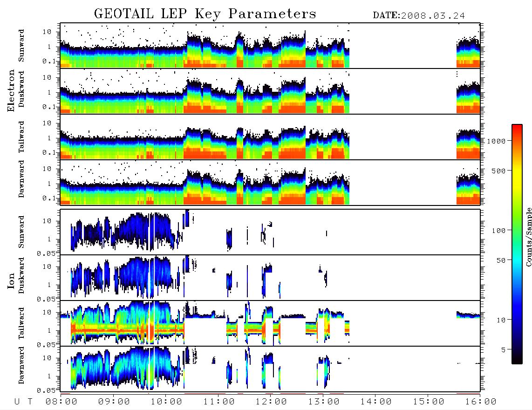The image size is (532, 410).
Task: Select the 15:00 time tick label
Action: tap(429, 402)
